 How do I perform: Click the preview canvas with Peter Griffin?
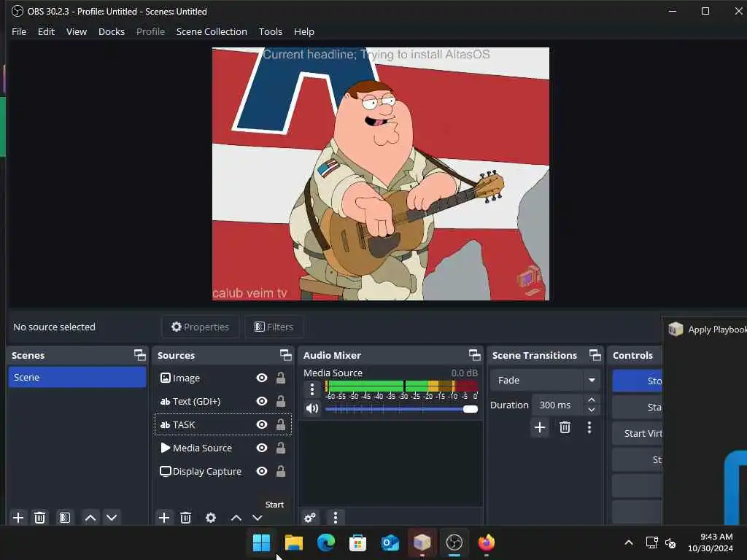381,174
